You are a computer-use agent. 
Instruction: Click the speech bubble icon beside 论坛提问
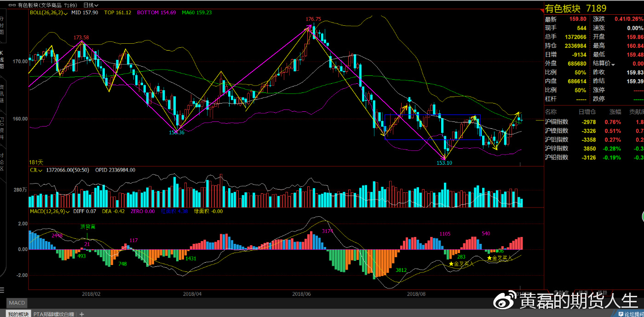[x=621, y=314]
